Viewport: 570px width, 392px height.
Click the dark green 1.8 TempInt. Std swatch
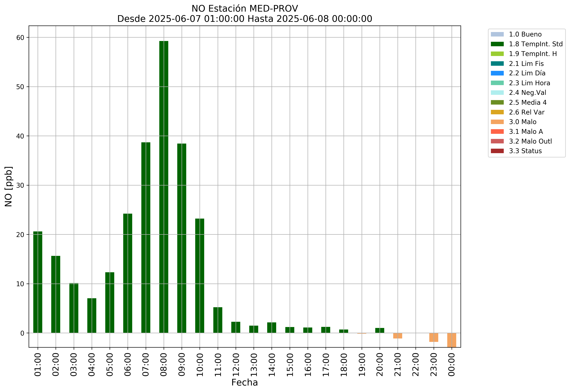click(497, 44)
